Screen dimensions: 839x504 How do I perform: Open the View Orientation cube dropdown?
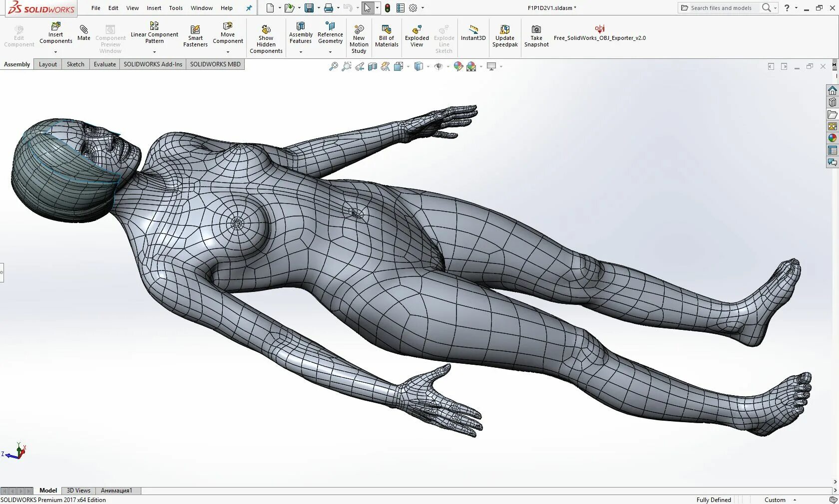[408, 66]
